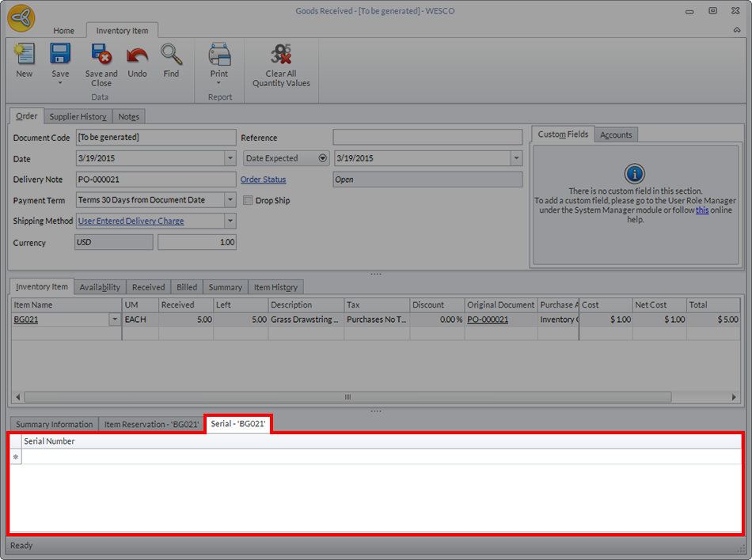Open the Order Status link
This screenshot has height=560, width=752.
(263, 180)
